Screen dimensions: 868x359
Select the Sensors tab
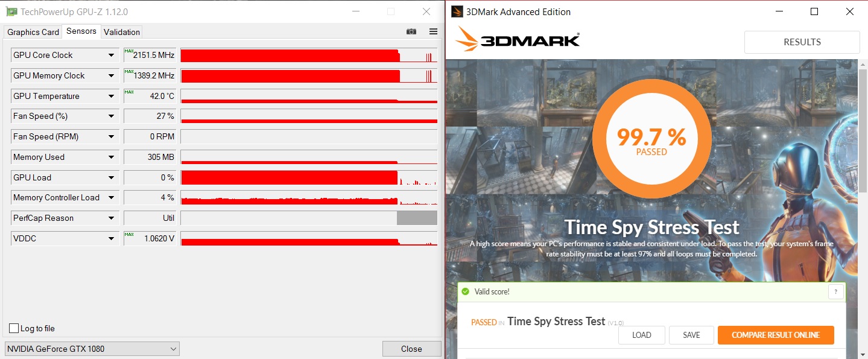[x=81, y=31]
